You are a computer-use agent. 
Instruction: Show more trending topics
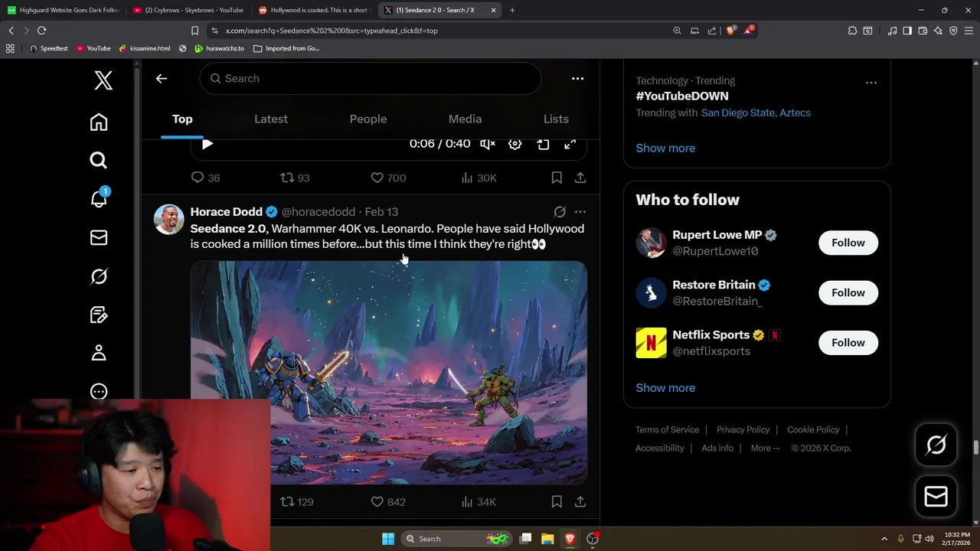[x=665, y=148]
